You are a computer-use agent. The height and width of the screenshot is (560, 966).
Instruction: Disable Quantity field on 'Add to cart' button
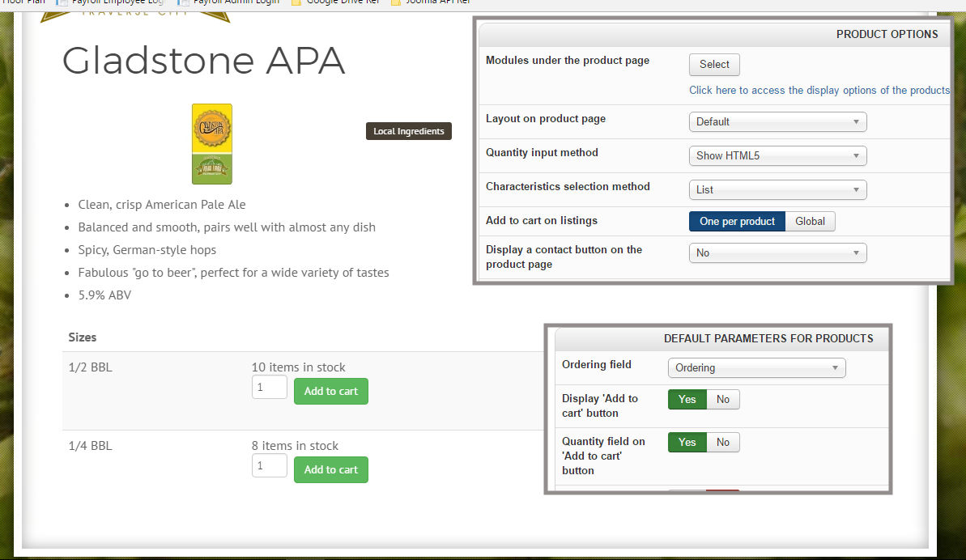(722, 443)
